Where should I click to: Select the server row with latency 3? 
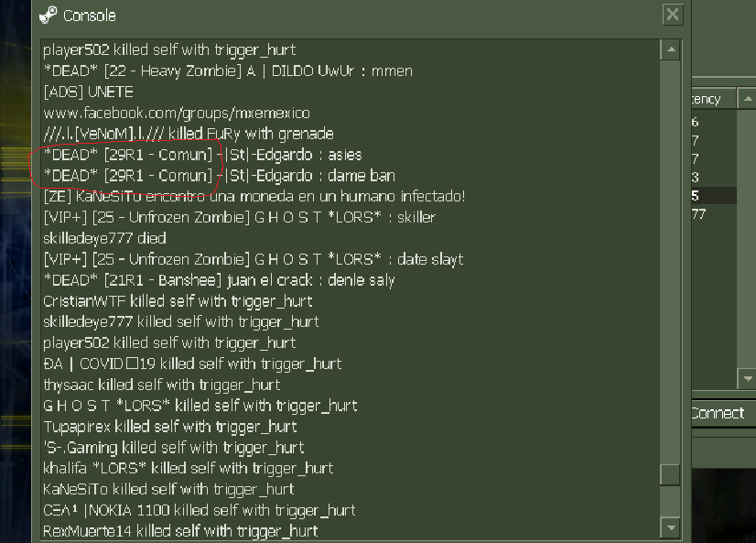(714, 177)
